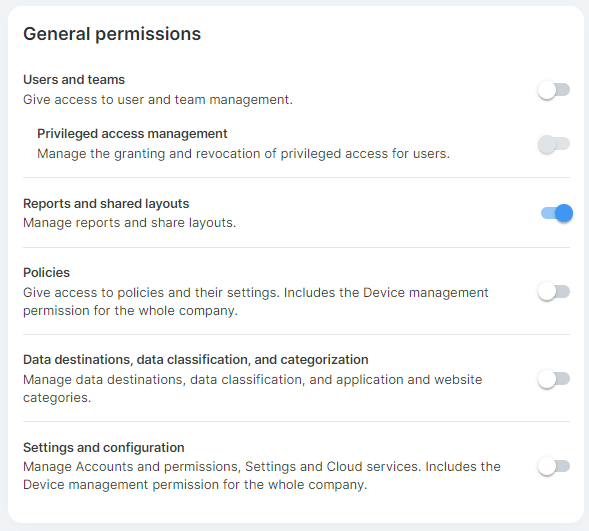Image resolution: width=589 pixels, height=531 pixels.
Task: Click the 'Manage data destinations' description text
Action: coord(253,389)
